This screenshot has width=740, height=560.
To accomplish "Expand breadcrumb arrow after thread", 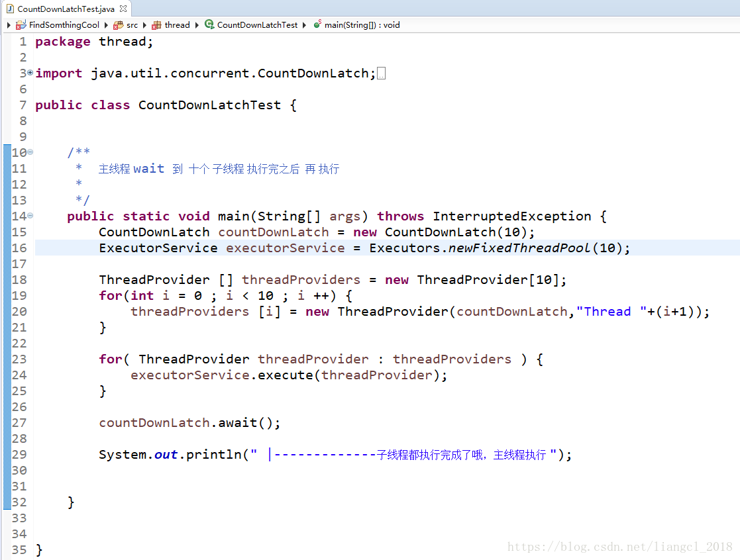I will (x=197, y=25).
